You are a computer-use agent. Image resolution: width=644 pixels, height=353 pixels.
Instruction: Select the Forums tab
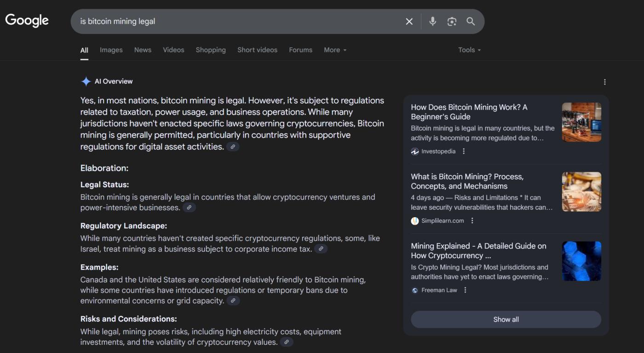click(x=300, y=50)
